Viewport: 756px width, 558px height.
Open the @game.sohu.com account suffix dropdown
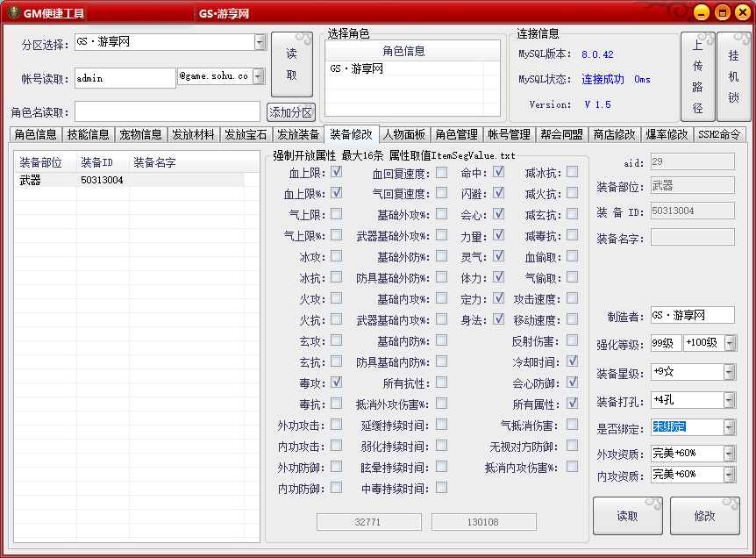[x=259, y=77]
